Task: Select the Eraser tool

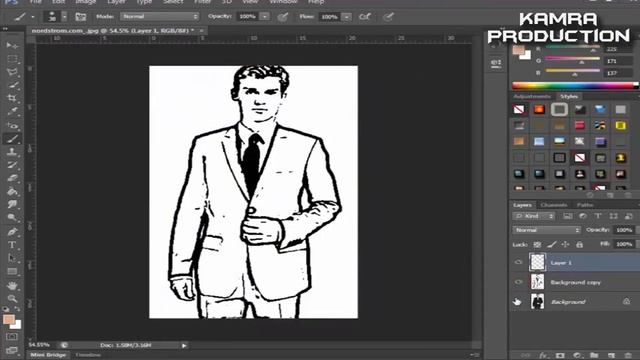Action: coord(12,178)
